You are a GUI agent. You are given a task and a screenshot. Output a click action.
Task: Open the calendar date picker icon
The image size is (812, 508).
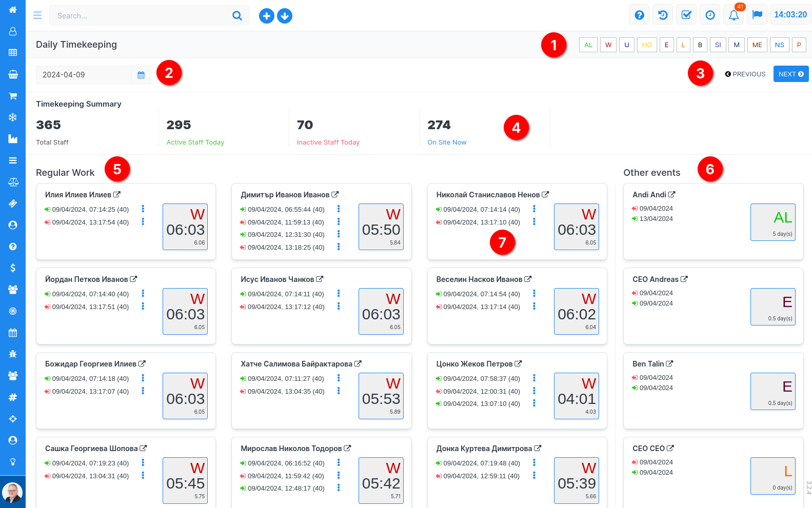tap(141, 75)
